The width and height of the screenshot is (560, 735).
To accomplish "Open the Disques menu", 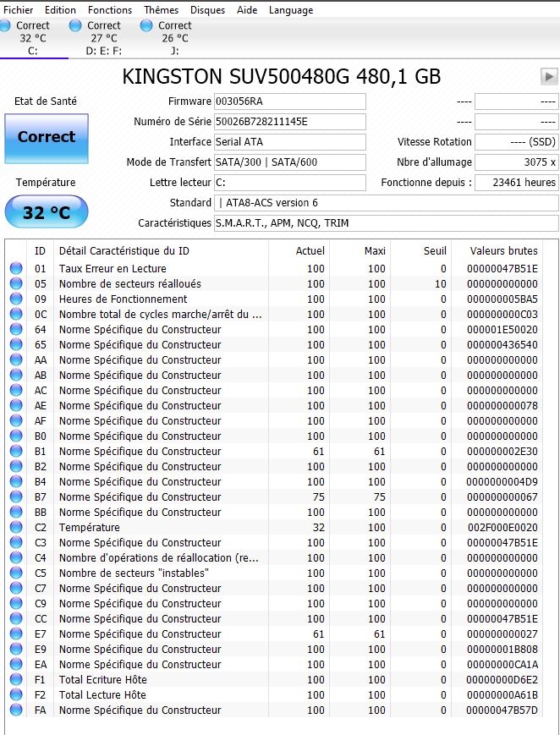I will coord(207,10).
